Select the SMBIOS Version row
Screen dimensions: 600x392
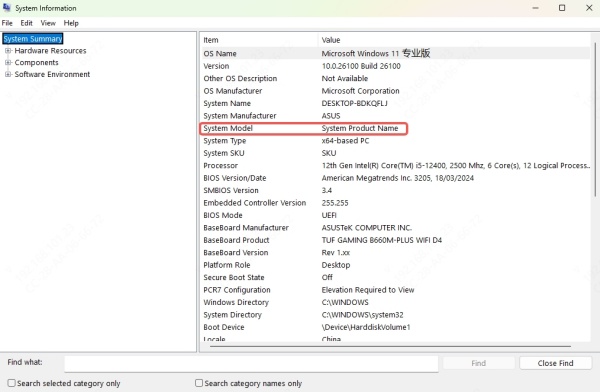pyautogui.click(x=396, y=190)
